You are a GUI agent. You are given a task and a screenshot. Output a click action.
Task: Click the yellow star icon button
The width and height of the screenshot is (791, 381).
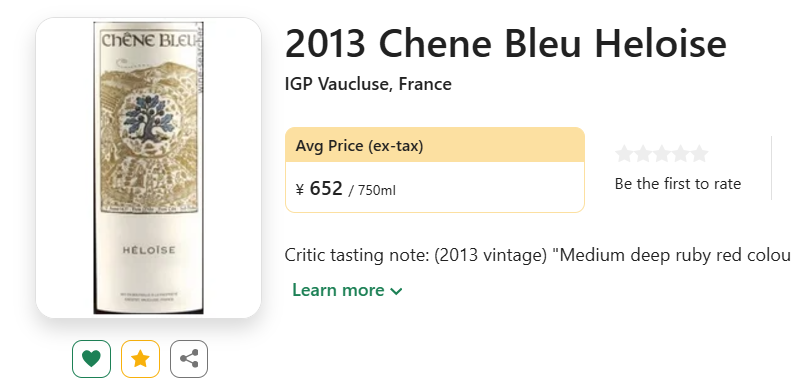[x=140, y=359]
